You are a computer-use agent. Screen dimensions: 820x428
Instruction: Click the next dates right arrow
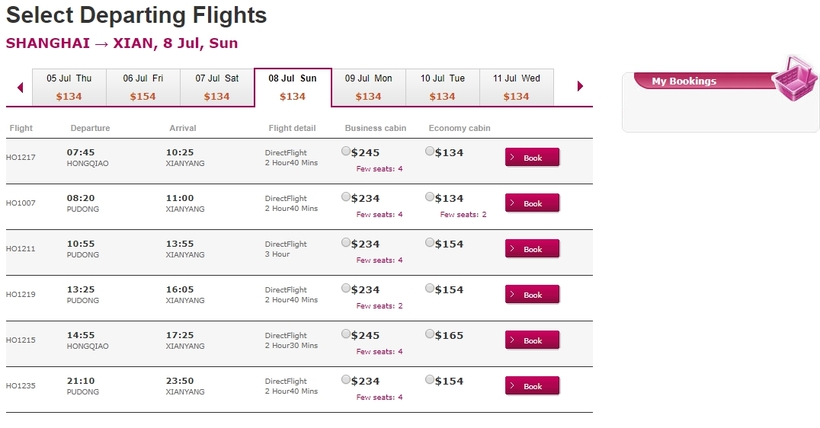pyautogui.click(x=580, y=86)
